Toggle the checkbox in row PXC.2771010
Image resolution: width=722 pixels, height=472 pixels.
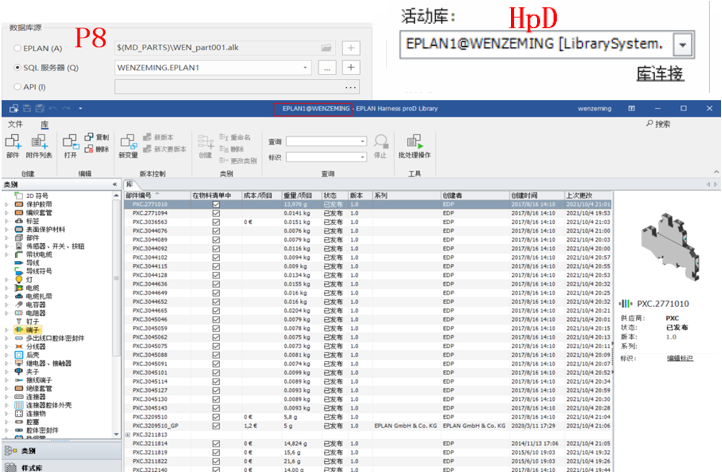[216, 204]
